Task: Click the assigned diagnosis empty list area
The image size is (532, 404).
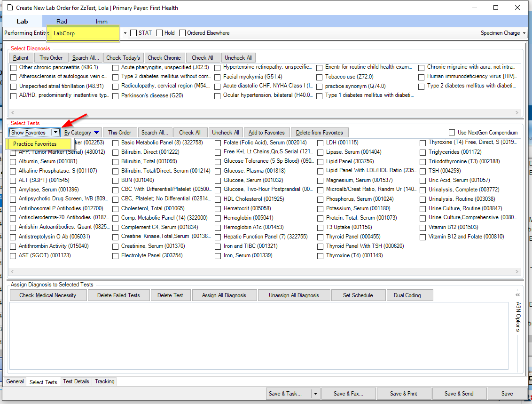Action: click(x=259, y=336)
